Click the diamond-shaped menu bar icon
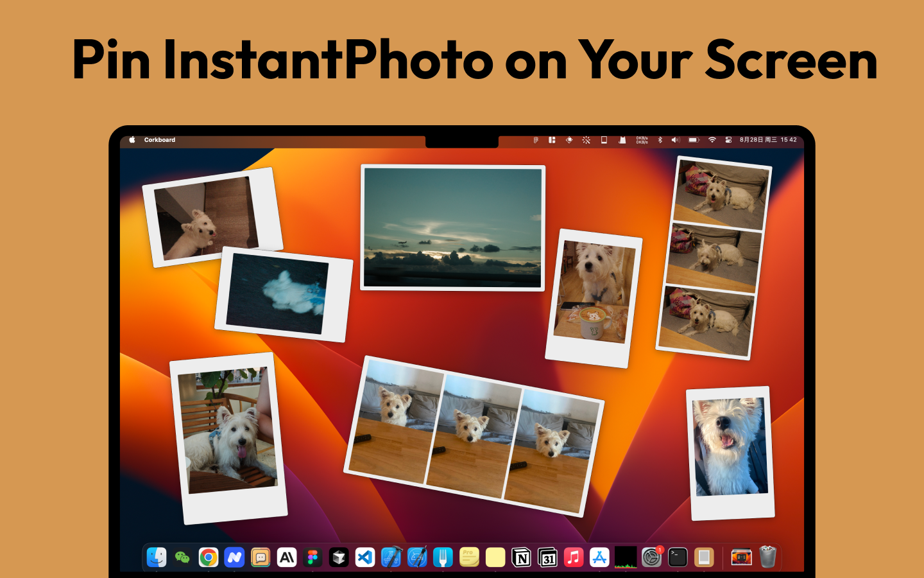Screen dimensions: 924x578 (x=569, y=139)
